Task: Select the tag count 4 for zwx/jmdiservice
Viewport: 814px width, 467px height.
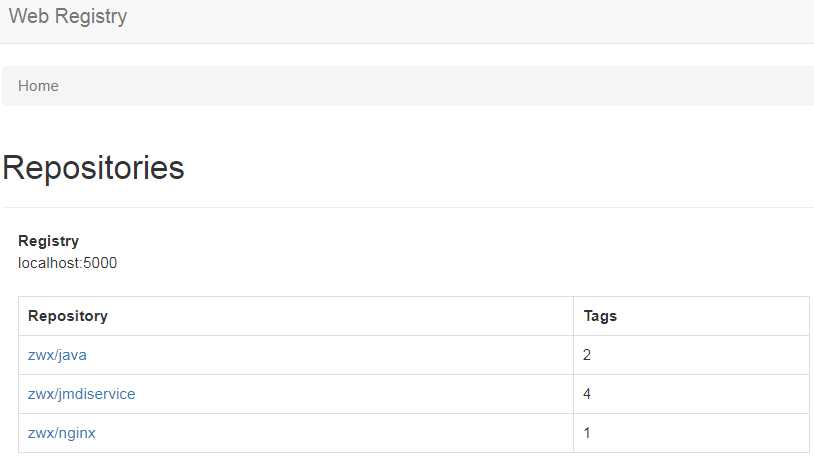Action: (587, 394)
